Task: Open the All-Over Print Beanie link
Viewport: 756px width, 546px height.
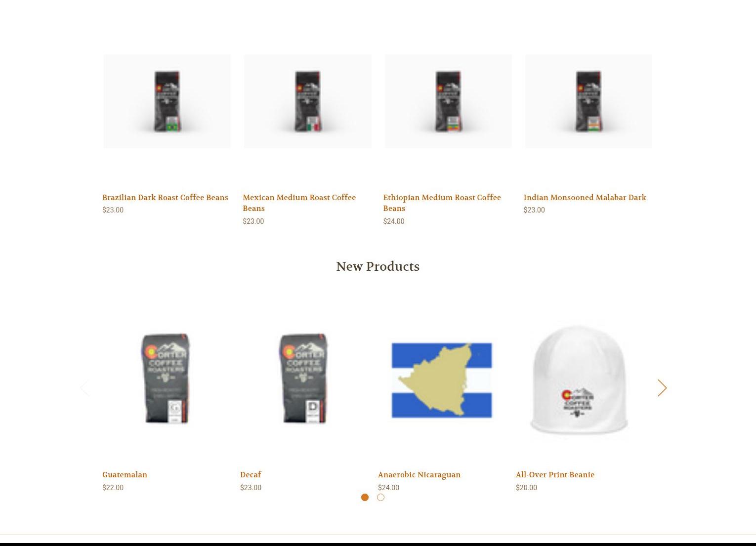Action: point(555,475)
